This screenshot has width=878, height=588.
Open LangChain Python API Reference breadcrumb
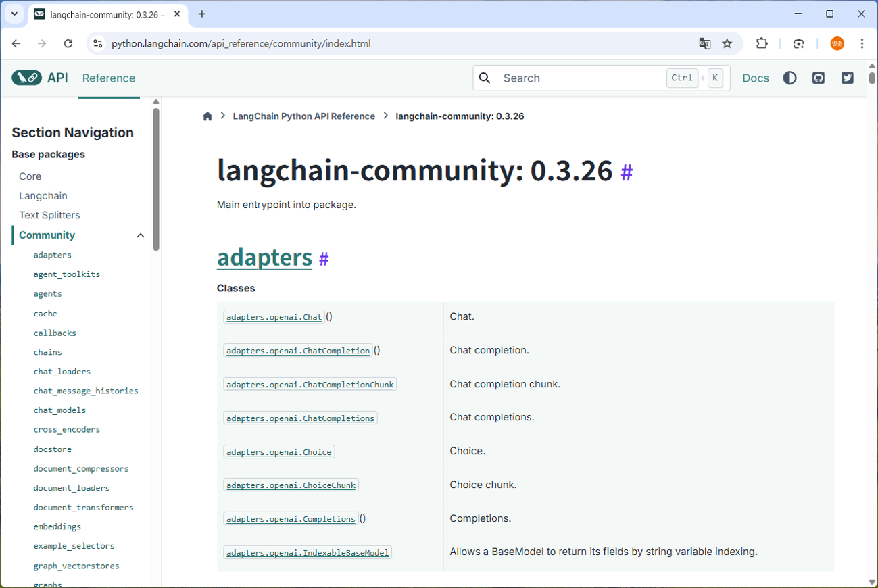click(x=303, y=116)
